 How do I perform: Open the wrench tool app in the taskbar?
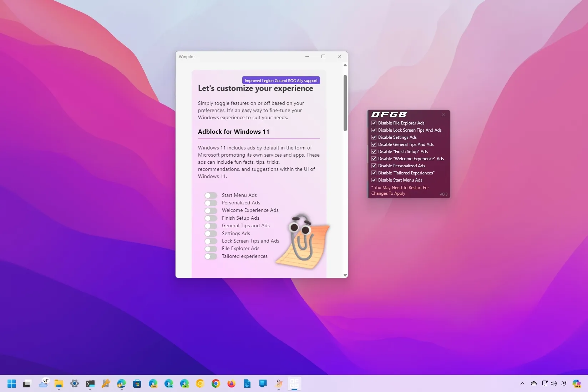[x=106, y=384]
